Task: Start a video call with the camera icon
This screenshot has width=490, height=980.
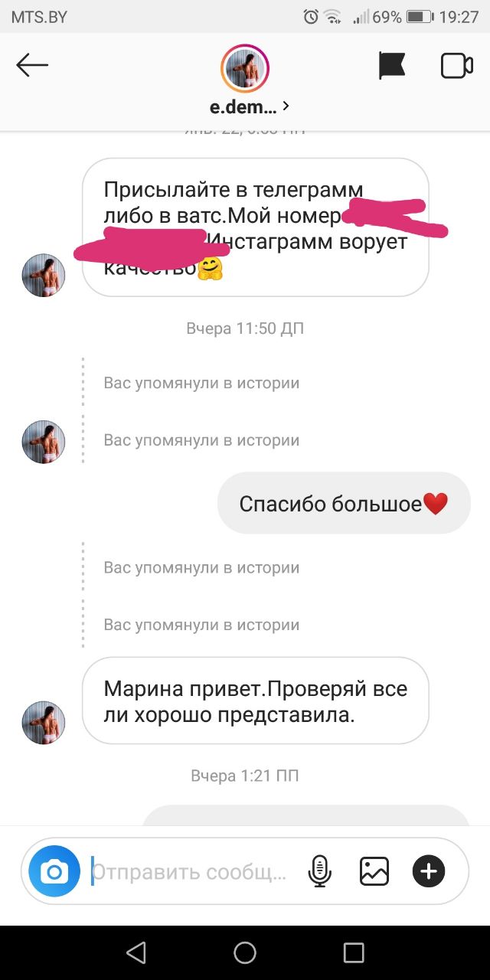Action: pyautogui.click(x=457, y=66)
